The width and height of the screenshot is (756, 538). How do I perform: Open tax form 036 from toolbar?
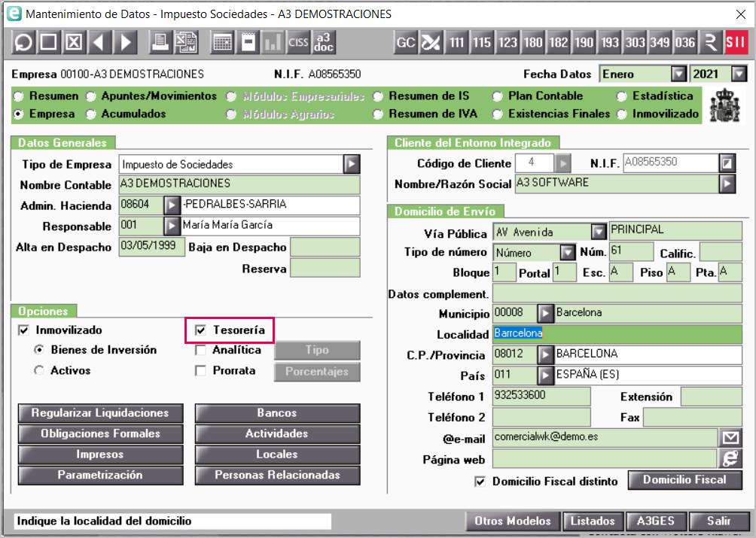[x=685, y=42]
